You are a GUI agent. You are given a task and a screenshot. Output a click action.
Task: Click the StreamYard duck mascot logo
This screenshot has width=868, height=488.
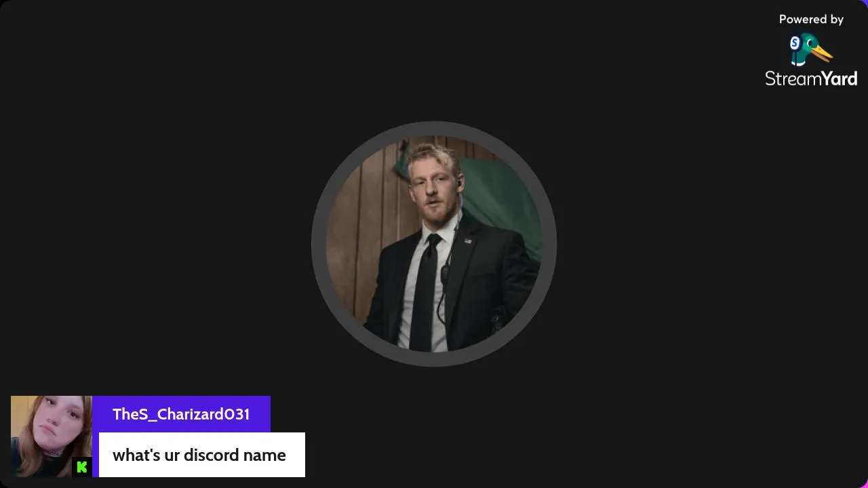pos(811,49)
